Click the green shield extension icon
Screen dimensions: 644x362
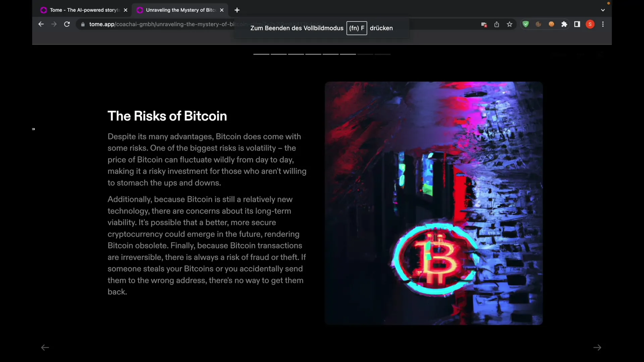(x=526, y=24)
